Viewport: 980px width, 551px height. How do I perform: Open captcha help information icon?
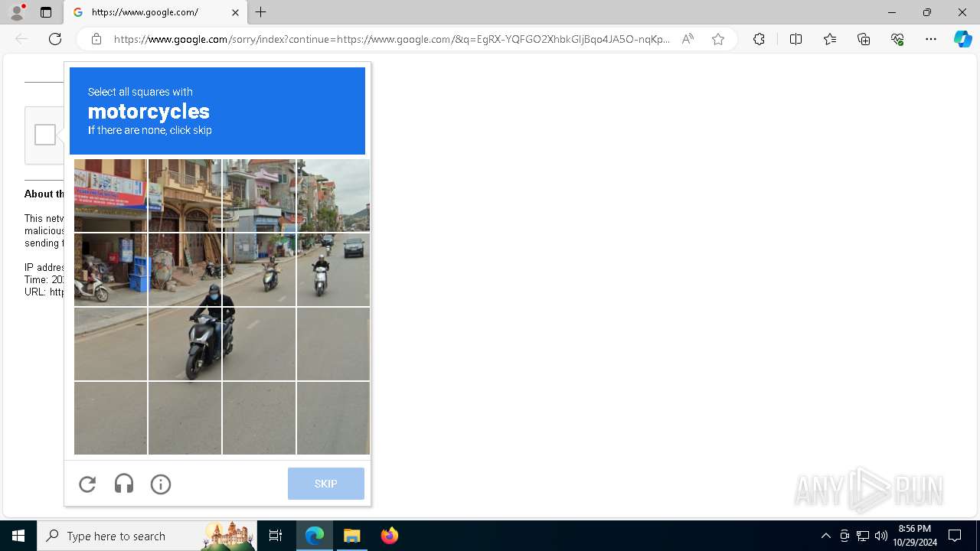point(161,484)
